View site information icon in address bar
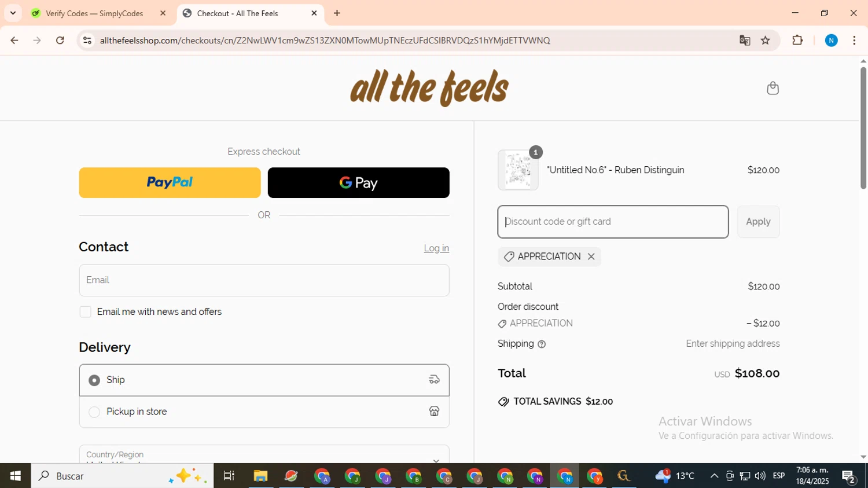Screen dimensions: 868x488 (87, 40)
